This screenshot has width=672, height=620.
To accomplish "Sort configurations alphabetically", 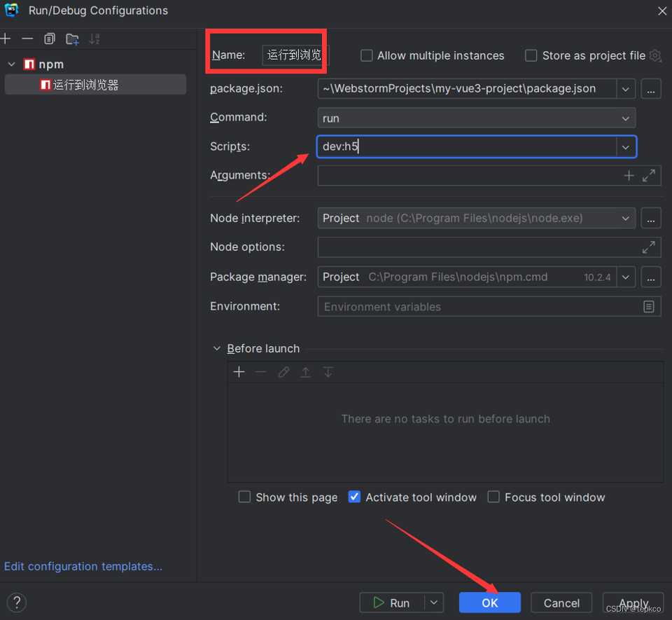I will pos(94,39).
